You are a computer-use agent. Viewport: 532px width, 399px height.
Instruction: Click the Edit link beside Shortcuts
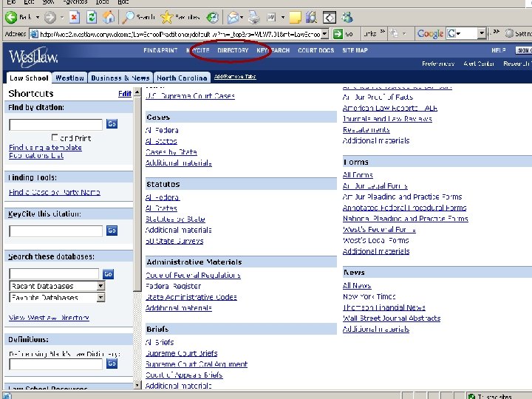click(x=125, y=94)
